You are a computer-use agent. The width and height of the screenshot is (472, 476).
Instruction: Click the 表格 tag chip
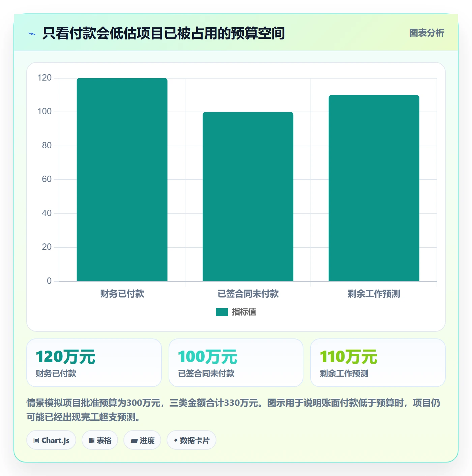pyautogui.click(x=100, y=440)
